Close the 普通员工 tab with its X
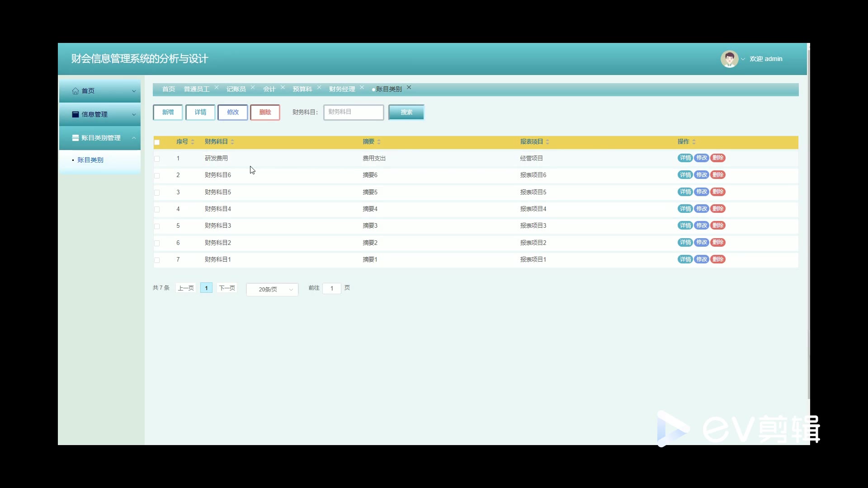The width and height of the screenshot is (868, 488). click(x=217, y=88)
